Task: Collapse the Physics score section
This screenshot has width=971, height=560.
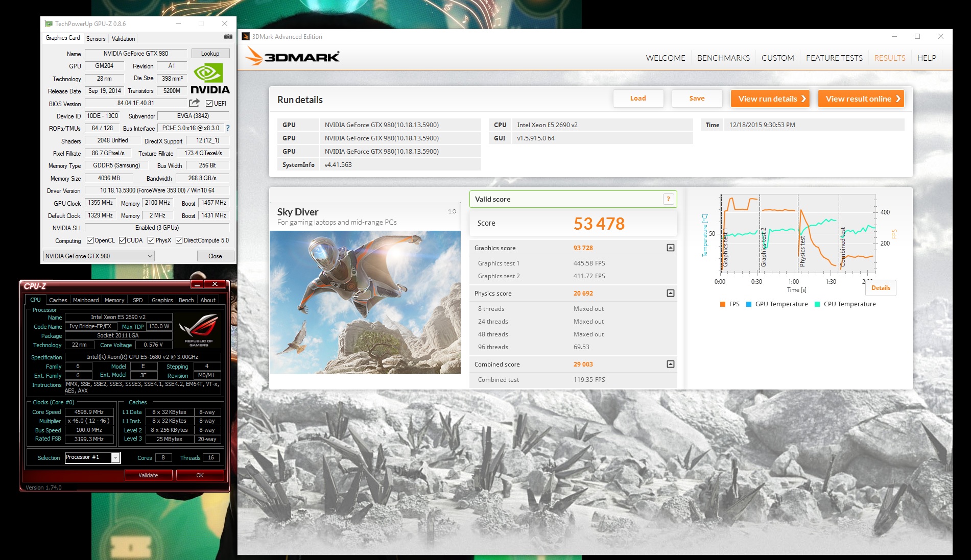Action: pyautogui.click(x=671, y=293)
